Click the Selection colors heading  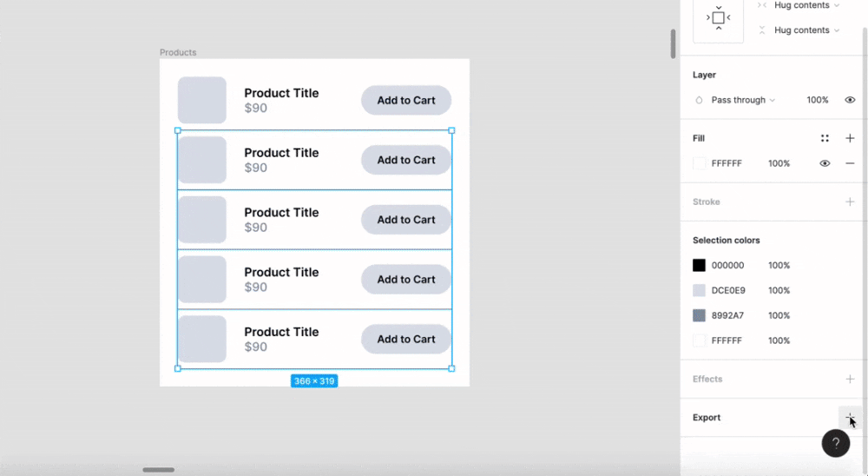click(727, 241)
